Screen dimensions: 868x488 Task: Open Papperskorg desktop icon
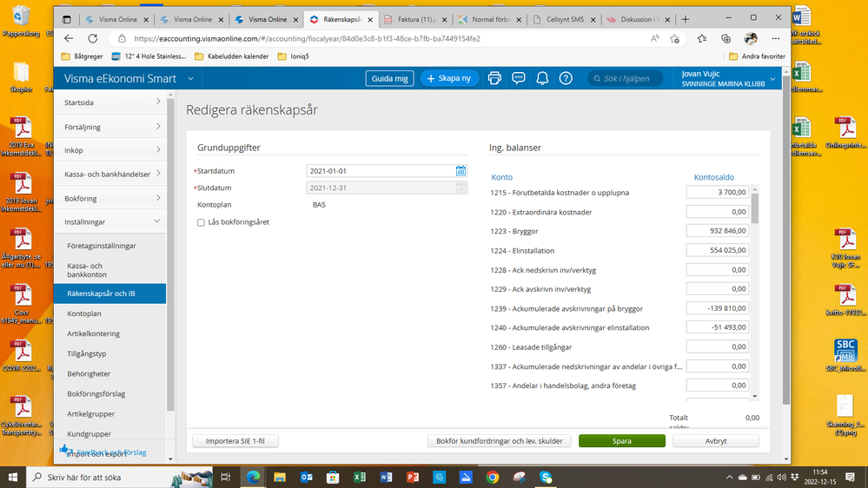[21, 21]
